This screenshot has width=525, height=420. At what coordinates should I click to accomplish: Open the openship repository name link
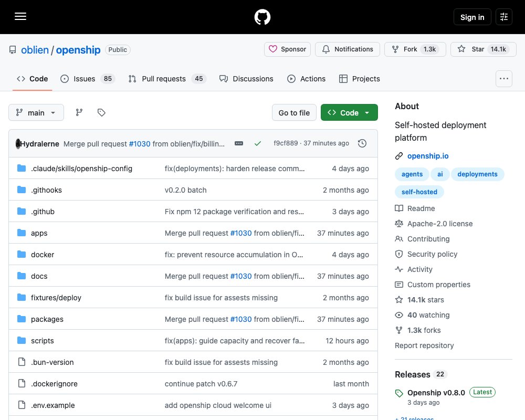(x=78, y=50)
